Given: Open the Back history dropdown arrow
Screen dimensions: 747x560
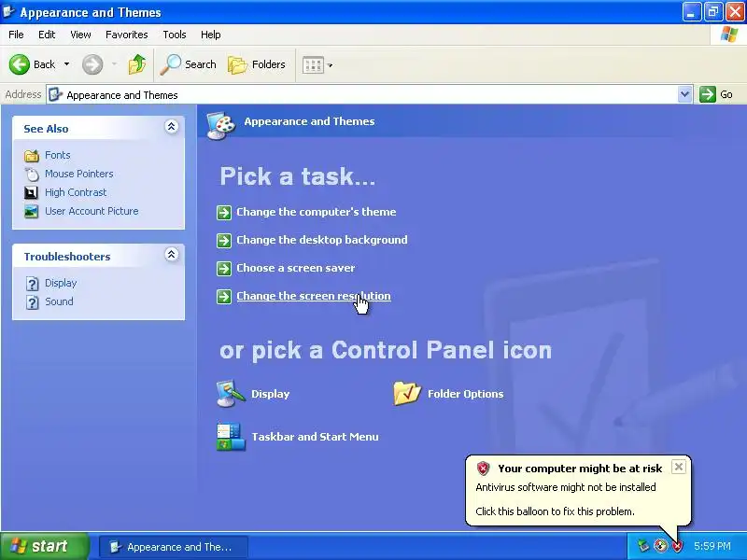Looking at the screenshot, I should tap(66, 64).
